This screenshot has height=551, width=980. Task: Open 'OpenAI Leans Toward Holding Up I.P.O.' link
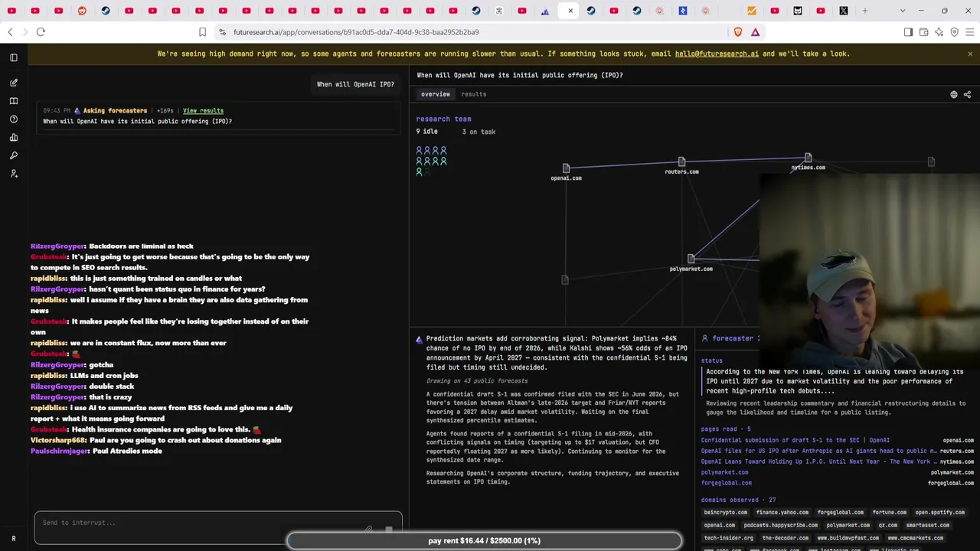[818, 461]
